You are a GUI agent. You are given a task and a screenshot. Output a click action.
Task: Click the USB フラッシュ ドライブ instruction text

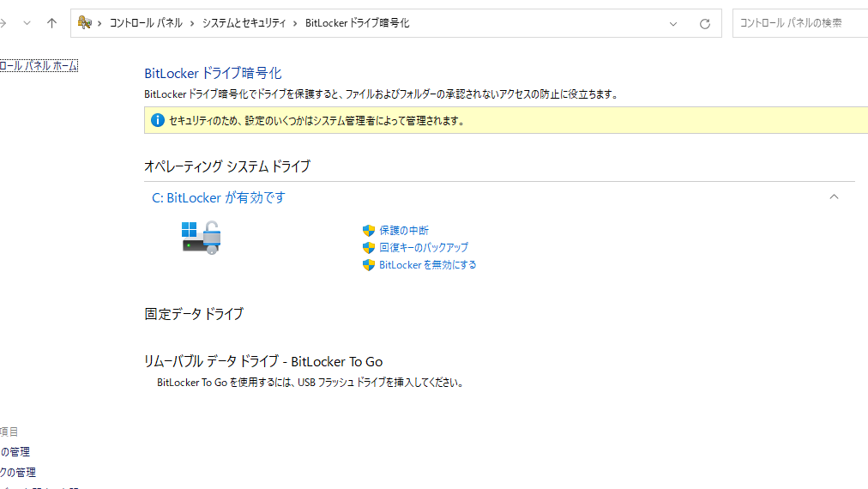[x=310, y=383]
